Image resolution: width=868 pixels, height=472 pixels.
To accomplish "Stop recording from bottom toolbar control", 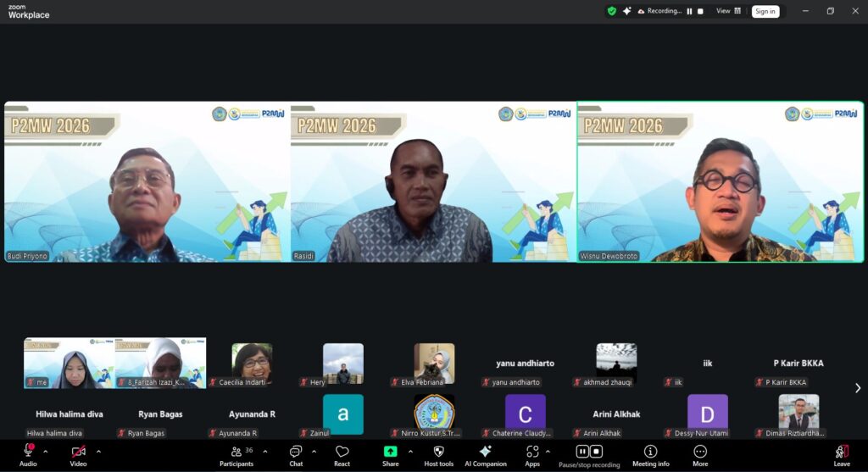I will [596, 452].
